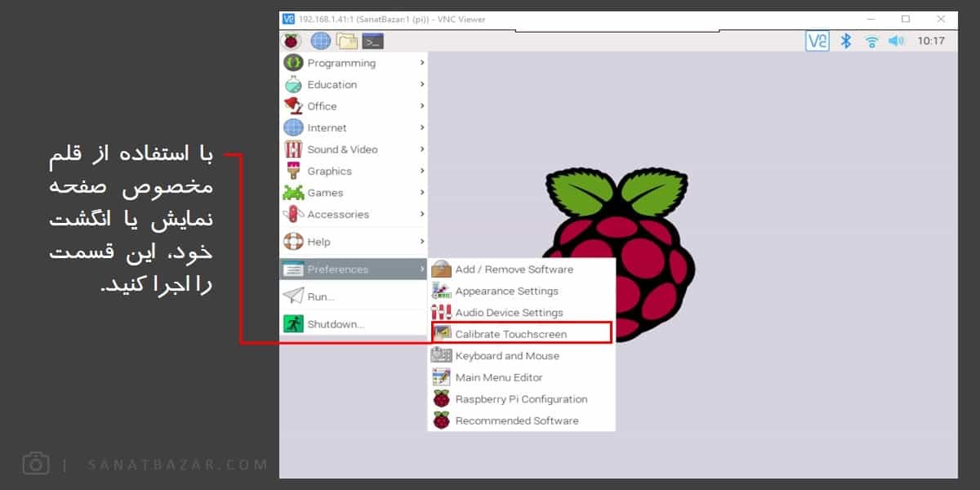
Task: Click the VNC Viewer title bar logo
Action: [288, 19]
